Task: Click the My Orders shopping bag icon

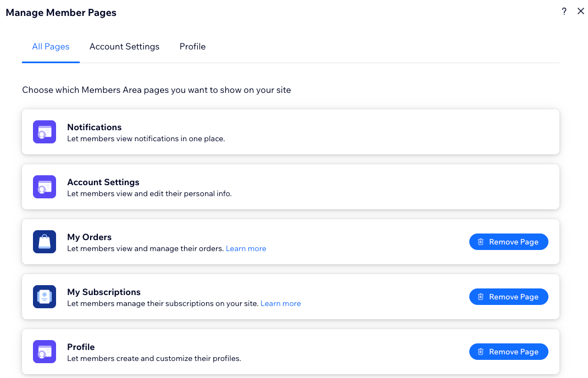Action: 45,242
